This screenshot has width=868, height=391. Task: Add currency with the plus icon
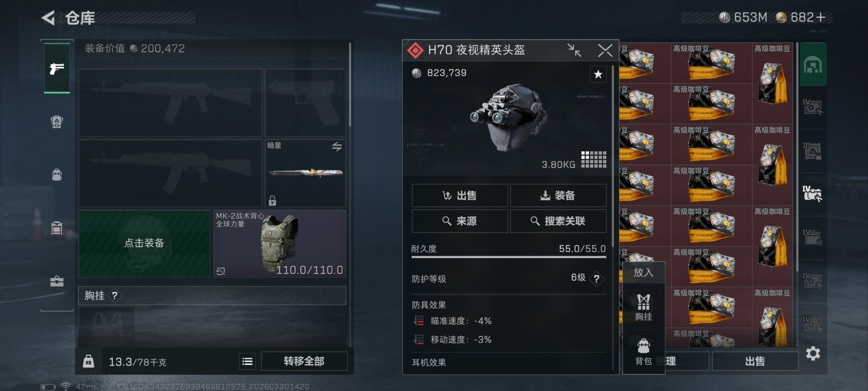(x=821, y=17)
